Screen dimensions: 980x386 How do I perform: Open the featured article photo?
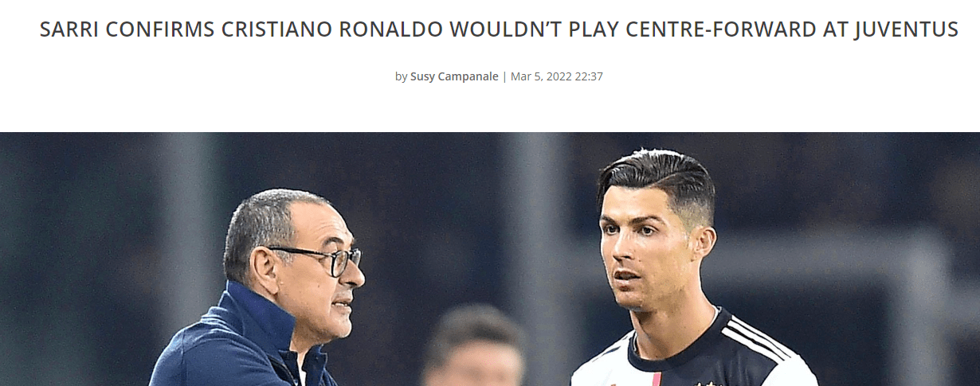[490, 259]
